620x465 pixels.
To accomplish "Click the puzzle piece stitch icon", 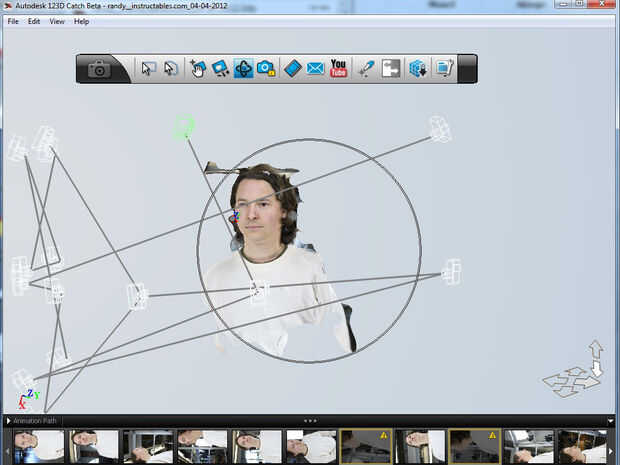I will tap(391, 68).
